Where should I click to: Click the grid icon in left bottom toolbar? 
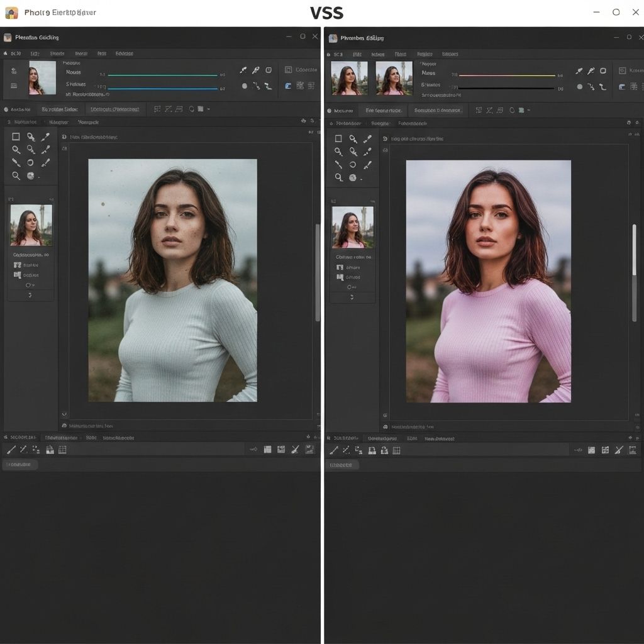pos(62,450)
